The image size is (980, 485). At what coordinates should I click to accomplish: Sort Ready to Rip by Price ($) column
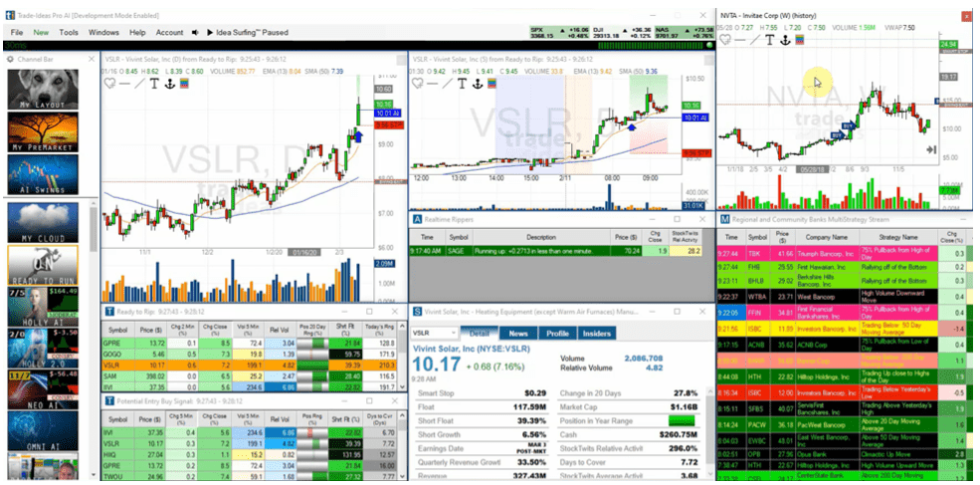(150, 330)
